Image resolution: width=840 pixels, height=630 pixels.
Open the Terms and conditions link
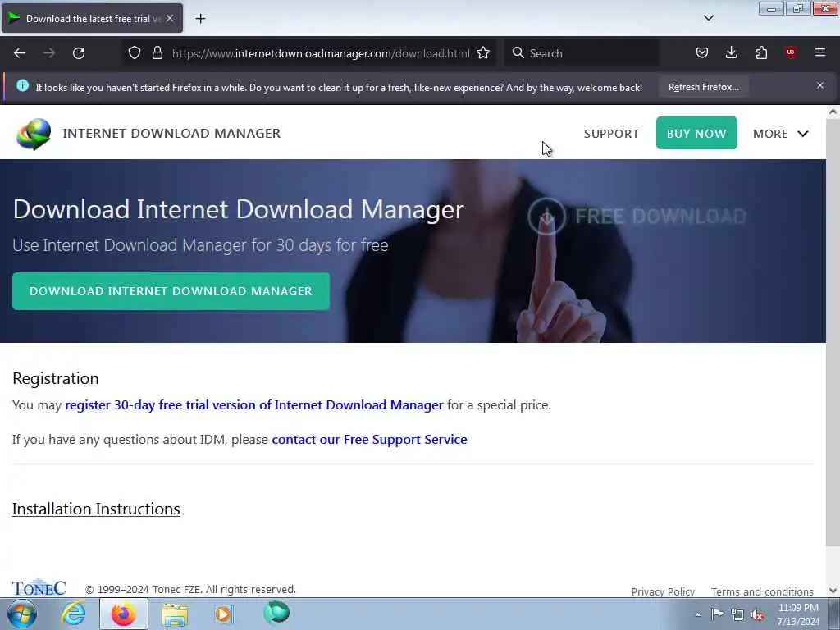(762, 591)
